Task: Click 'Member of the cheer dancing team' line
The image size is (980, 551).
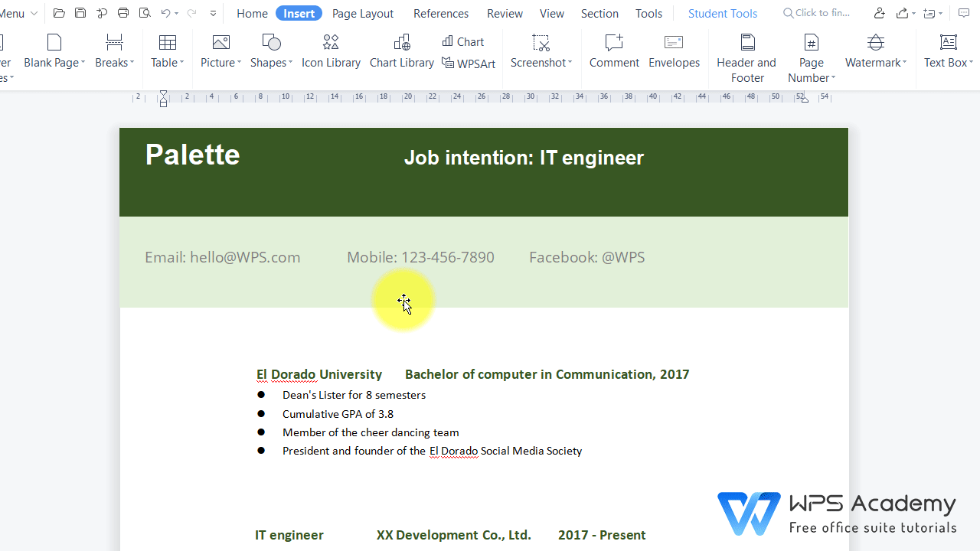Action: point(371,432)
